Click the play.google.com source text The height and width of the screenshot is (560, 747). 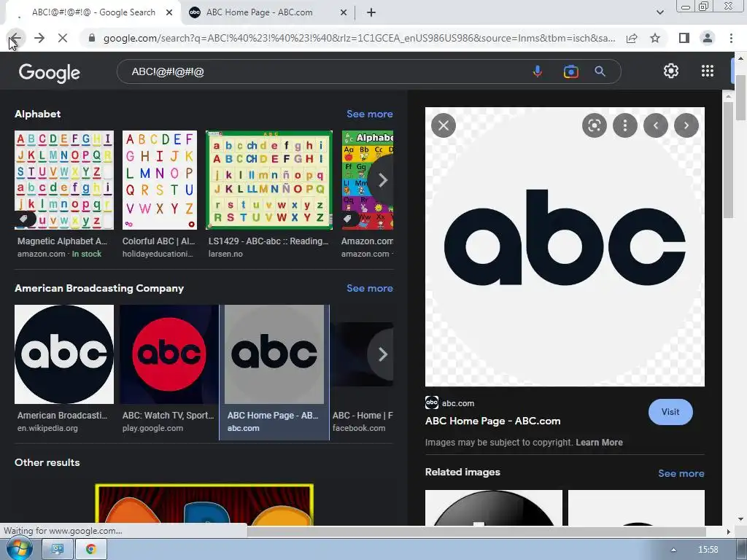152,428
